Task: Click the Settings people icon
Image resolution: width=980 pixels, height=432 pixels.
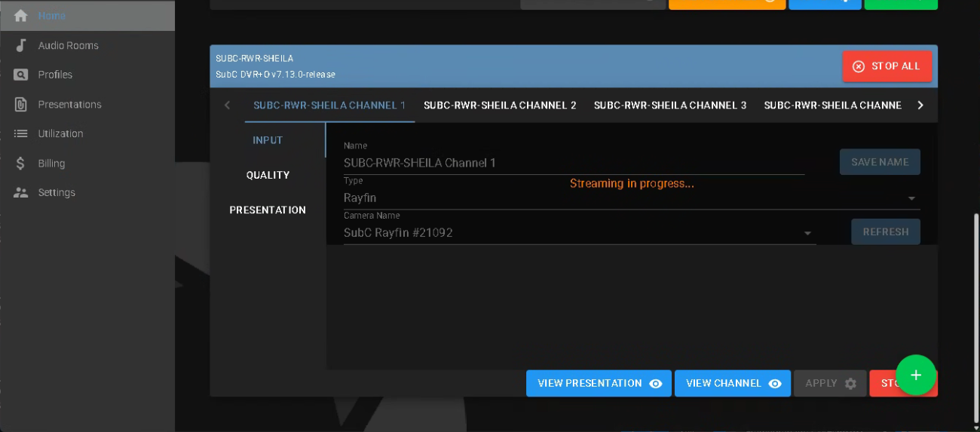Action: click(21, 192)
